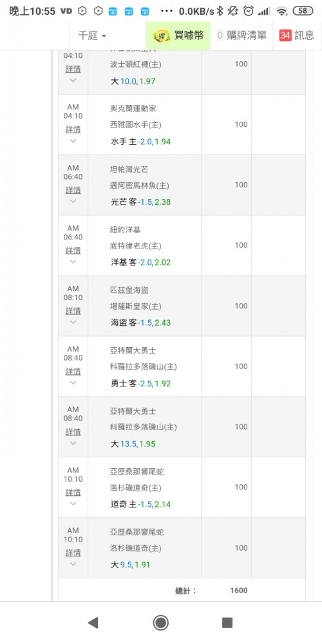Viewport: 322px width, 644px height.
Task: Tap the Wi-Fi status icon
Action: (281, 11)
